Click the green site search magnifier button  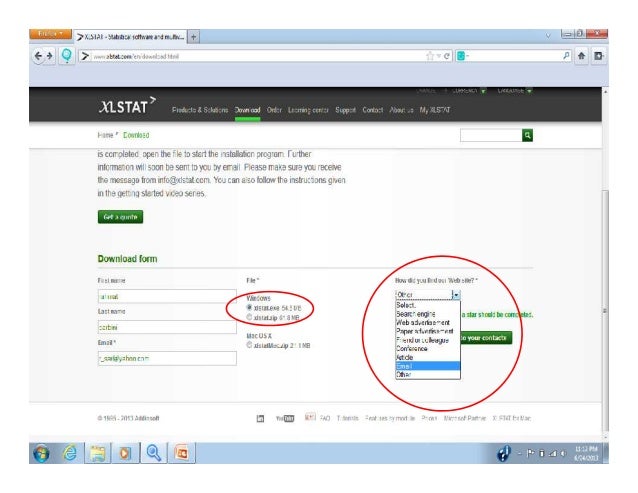[527, 135]
